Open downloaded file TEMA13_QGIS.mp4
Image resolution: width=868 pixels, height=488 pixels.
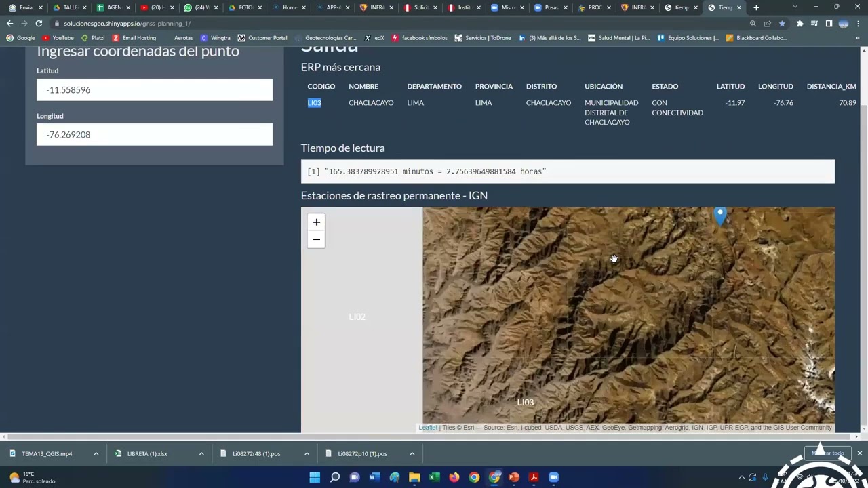[x=46, y=453]
